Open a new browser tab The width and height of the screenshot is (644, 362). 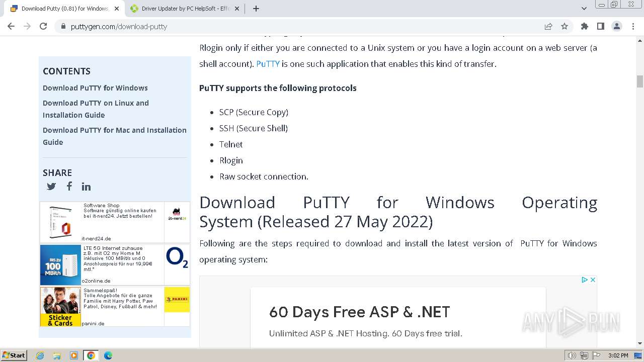click(x=256, y=9)
